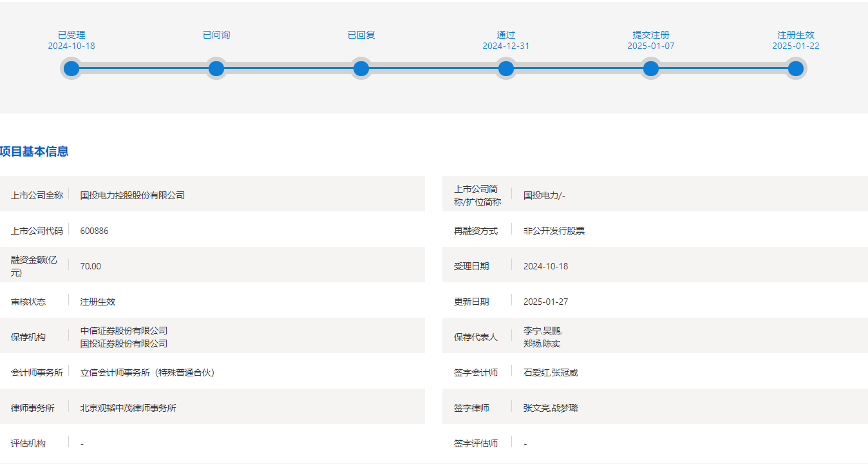Click the 已受理 stage label text
The image size is (868, 464).
coord(71,35)
